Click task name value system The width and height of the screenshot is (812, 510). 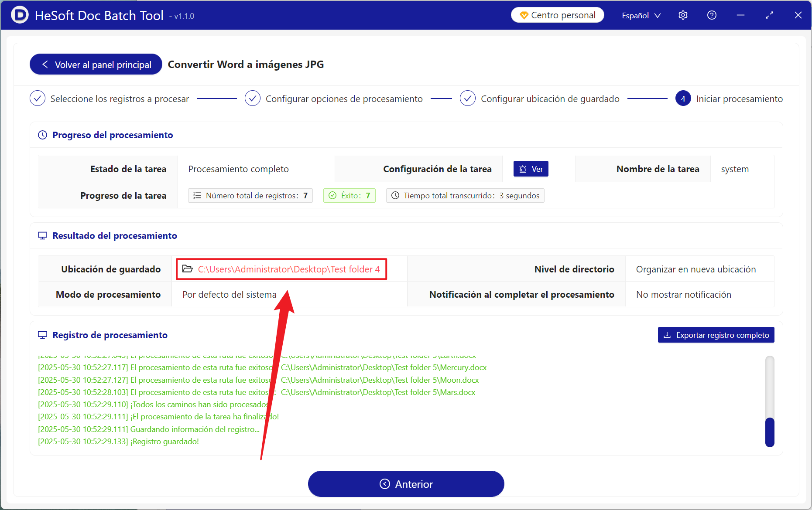tap(735, 169)
